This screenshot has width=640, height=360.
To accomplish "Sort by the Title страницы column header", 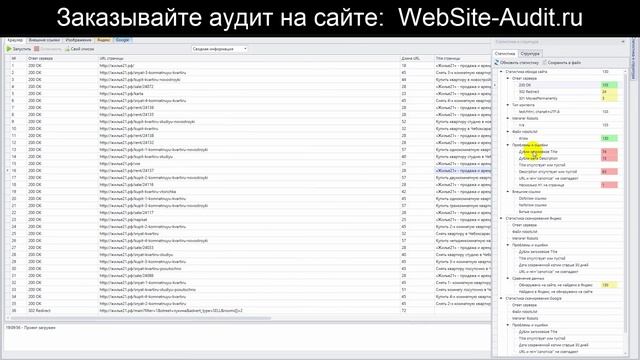I will (462, 58).
